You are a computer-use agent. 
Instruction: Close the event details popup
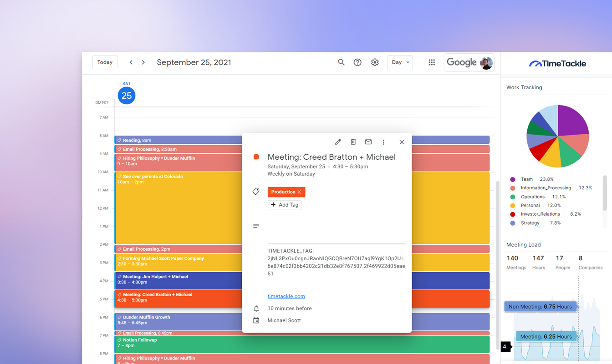pyautogui.click(x=402, y=142)
